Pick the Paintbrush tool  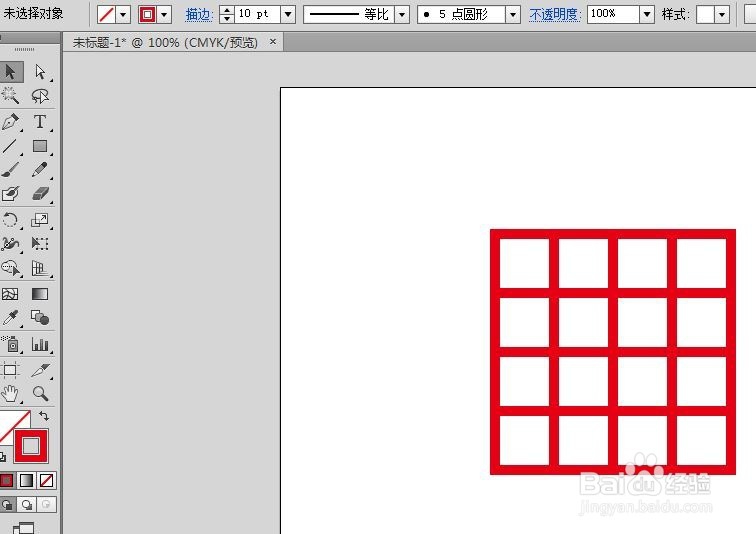[x=11, y=170]
